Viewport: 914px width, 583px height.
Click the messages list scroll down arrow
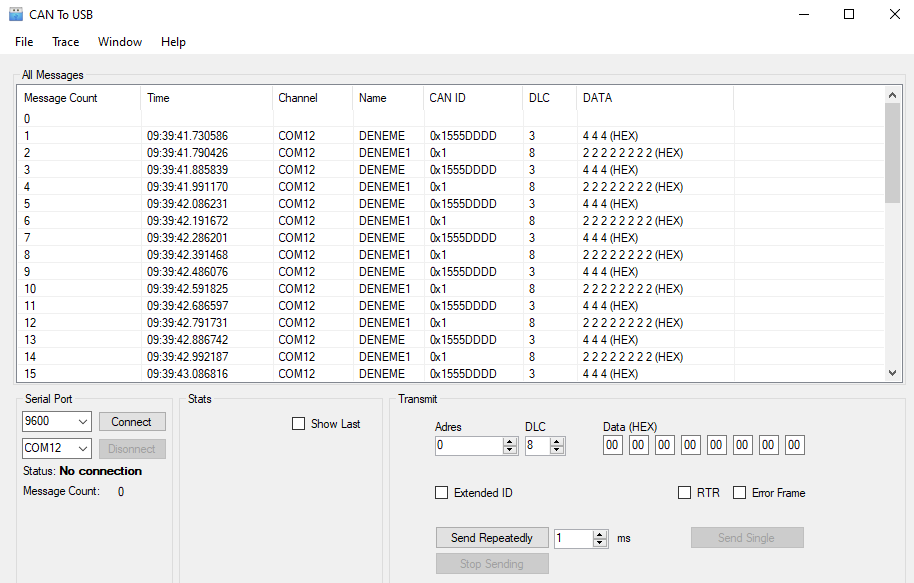(x=892, y=373)
